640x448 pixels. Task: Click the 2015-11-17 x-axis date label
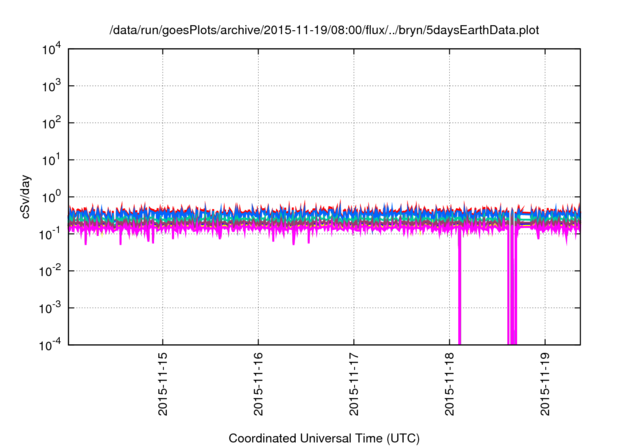(x=353, y=384)
